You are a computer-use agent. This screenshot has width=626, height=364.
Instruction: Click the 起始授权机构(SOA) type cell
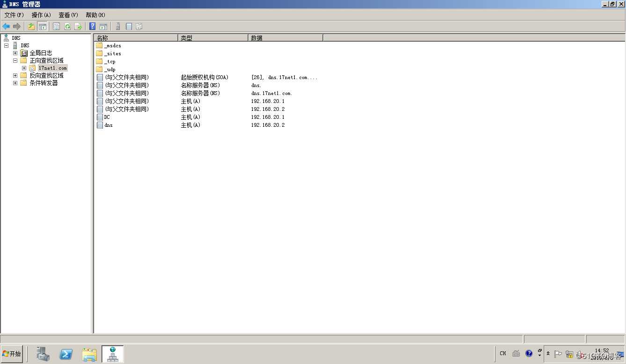click(204, 77)
